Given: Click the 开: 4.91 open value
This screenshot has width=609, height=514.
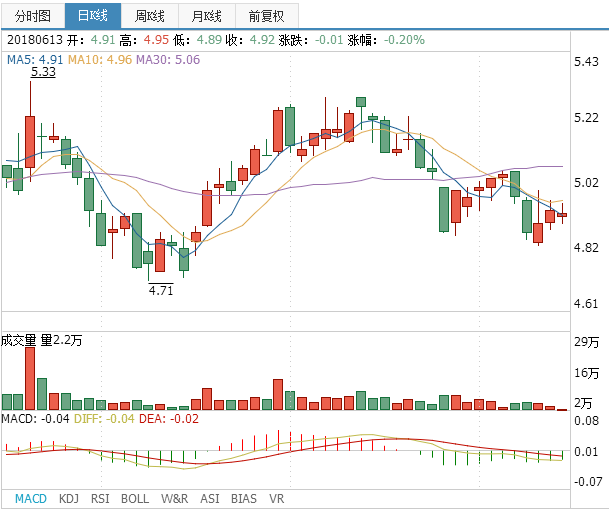Looking at the screenshot, I should [x=91, y=40].
